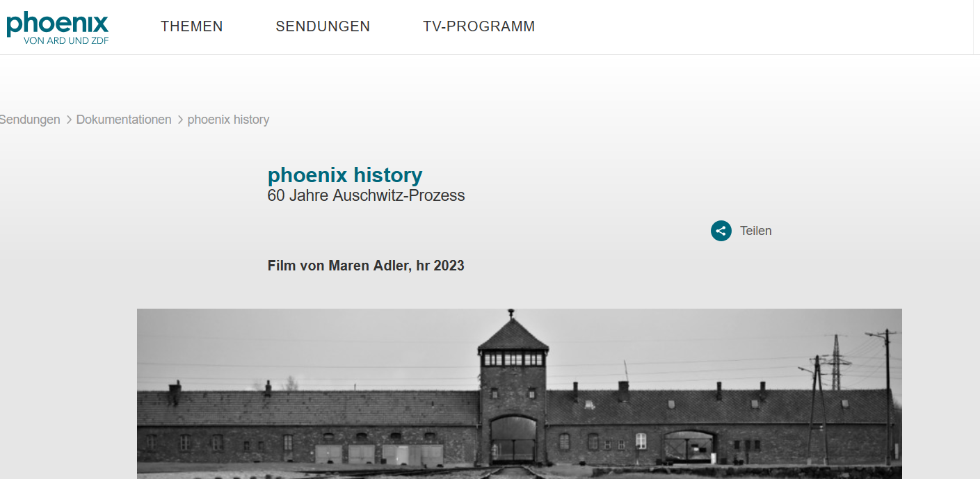Click the phoenix logo in header
Image resolution: width=980 pixels, height=479 pixels.
(58, 27)
